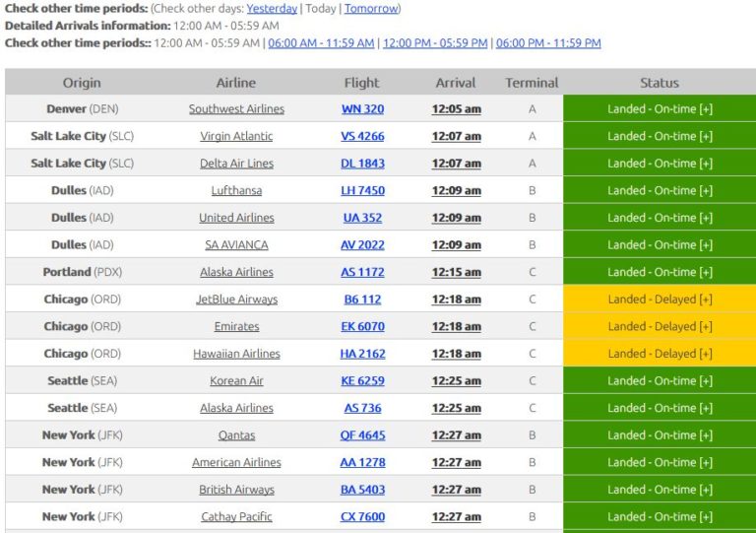Select the 06:00 PM - 11:59 PM period
The height and width of the screenshot is (533, 756).
(548, 43)
